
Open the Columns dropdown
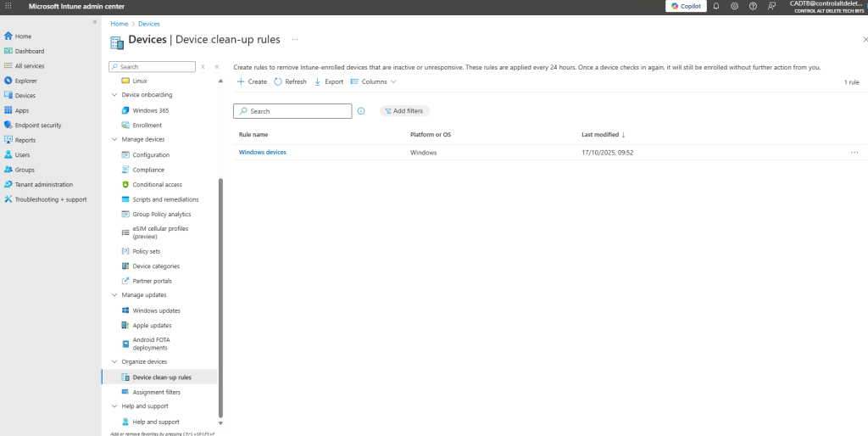click(373, 81)
